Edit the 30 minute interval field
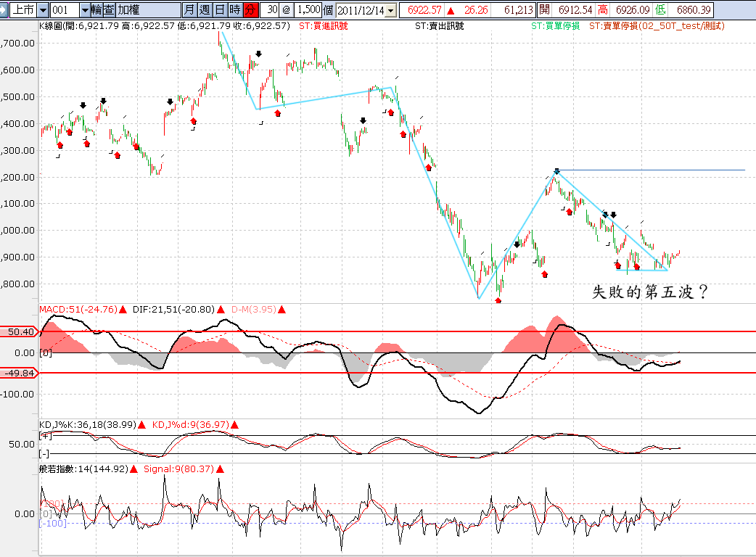 pyautogui.click(x=269, y=9)
